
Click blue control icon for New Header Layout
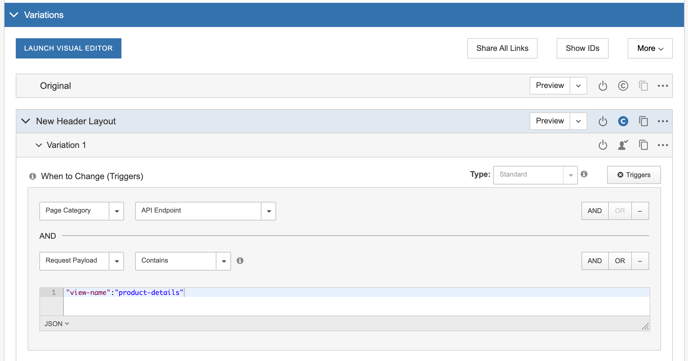click(x=623, y=122)
